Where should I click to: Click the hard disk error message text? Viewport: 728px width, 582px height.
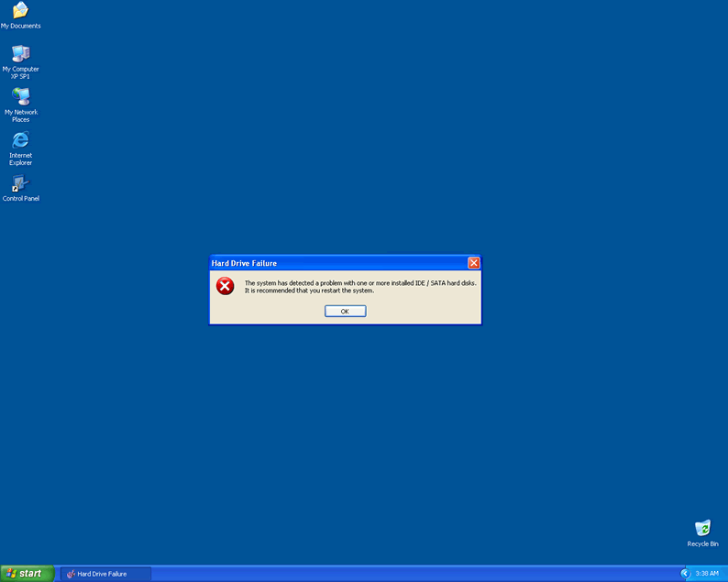pyautogui.click(x=359, y=287)
